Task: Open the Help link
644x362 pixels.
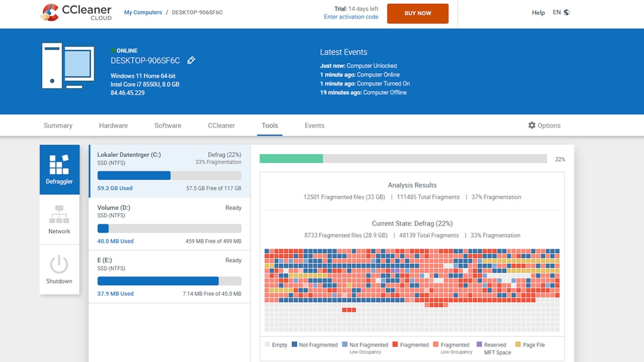Action: (538, 13)
